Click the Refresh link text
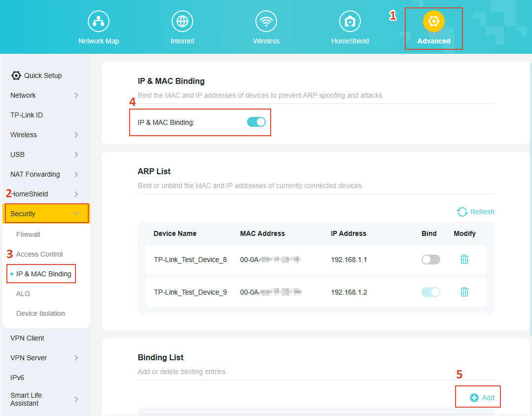This screenshot has width=532, height=416. point(482,212)
